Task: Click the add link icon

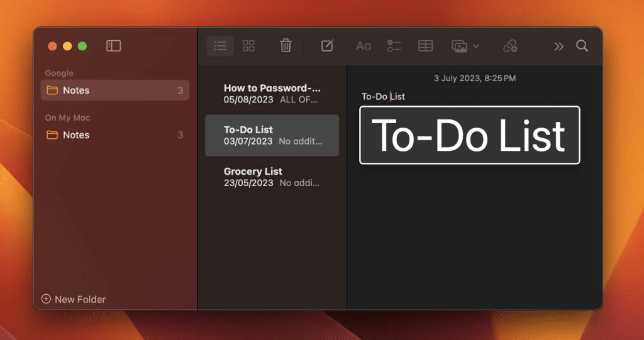Action: click(510, 46)
